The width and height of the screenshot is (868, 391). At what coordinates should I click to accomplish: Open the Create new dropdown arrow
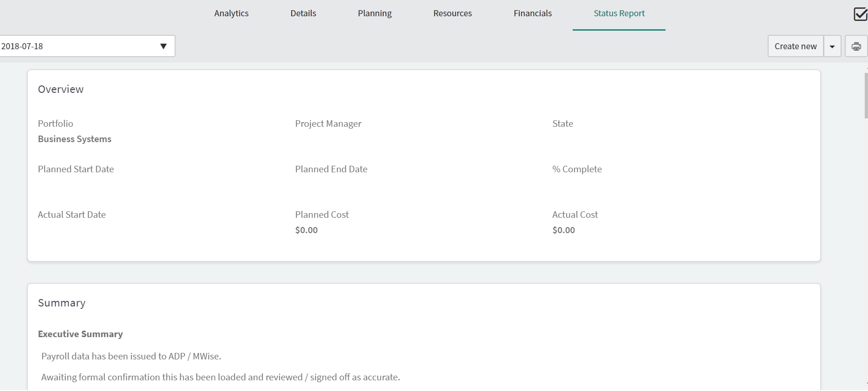832,46
